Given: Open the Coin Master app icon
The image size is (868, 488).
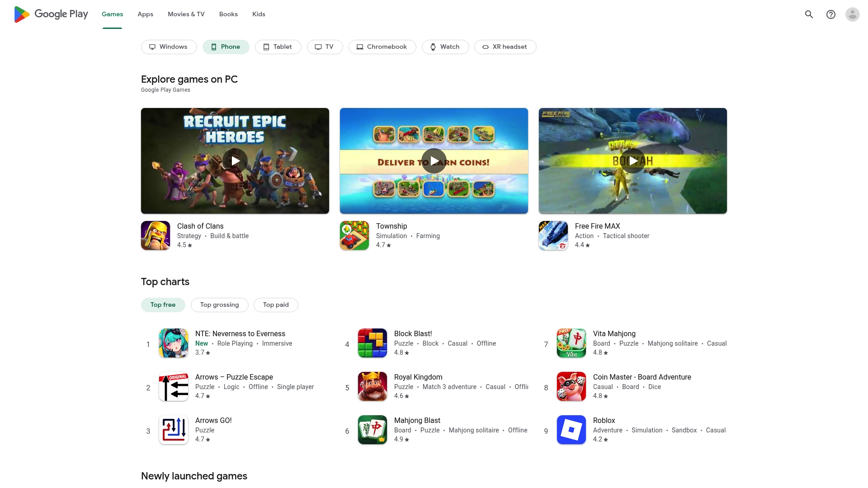Looking at the screenshot, I should pyautogui.click(x=571, y=386).
